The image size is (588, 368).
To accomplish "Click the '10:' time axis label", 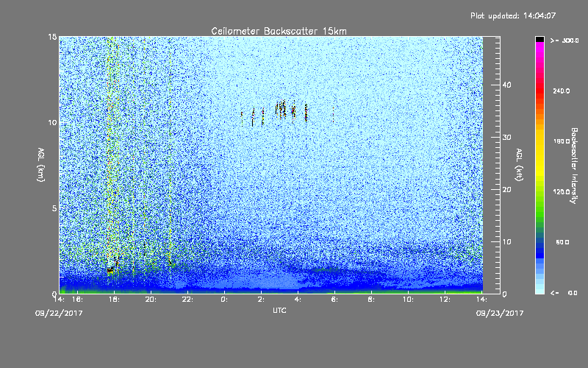I will [408, 300].
